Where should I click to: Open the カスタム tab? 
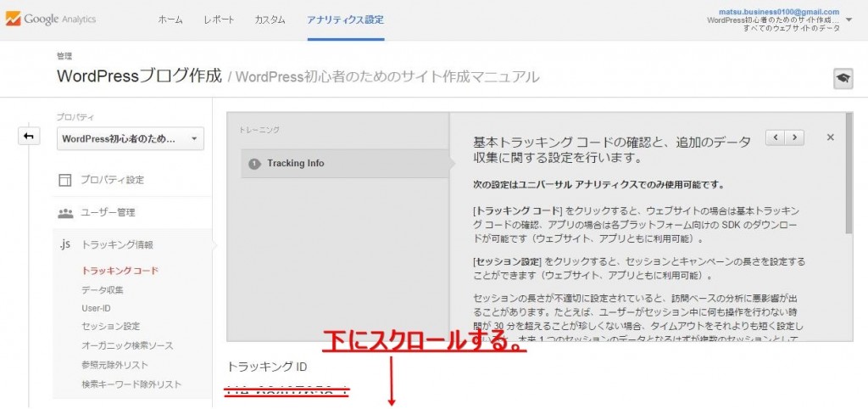270,20
